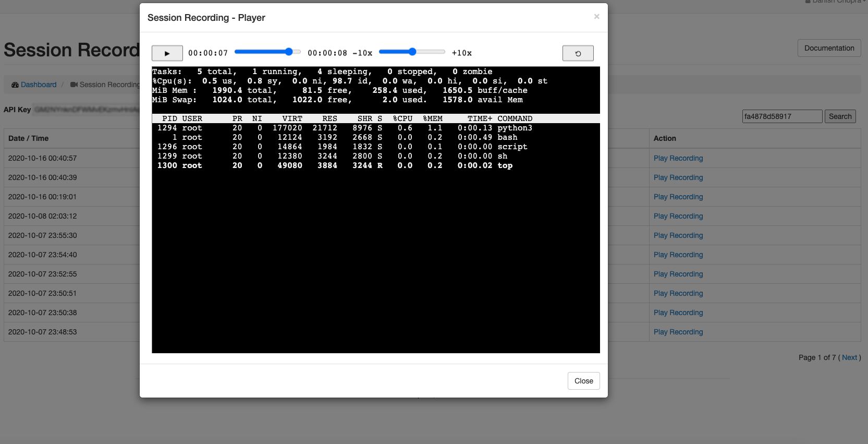Restart the recording with the reload icon
Viewport: 868px width, 444px height.
click(578, 53)
